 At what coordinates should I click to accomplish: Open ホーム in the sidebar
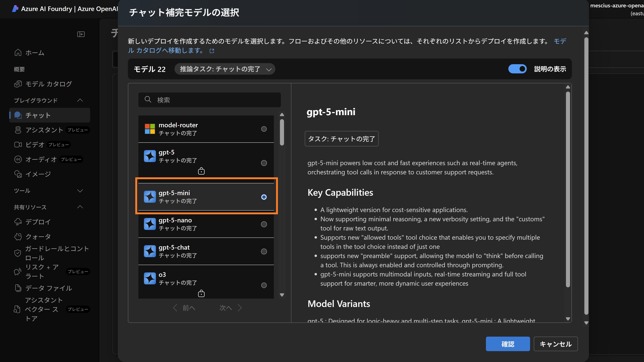(x=50, y=53)
